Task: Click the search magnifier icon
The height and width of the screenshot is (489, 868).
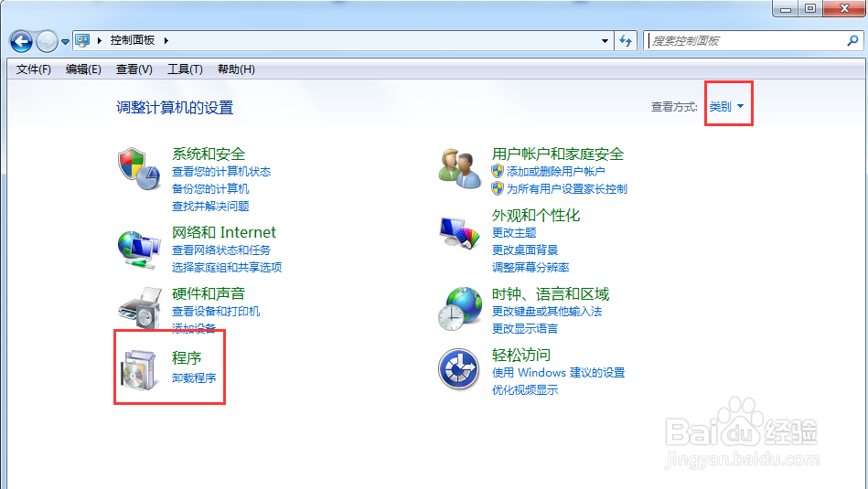Action: (852, 40)
